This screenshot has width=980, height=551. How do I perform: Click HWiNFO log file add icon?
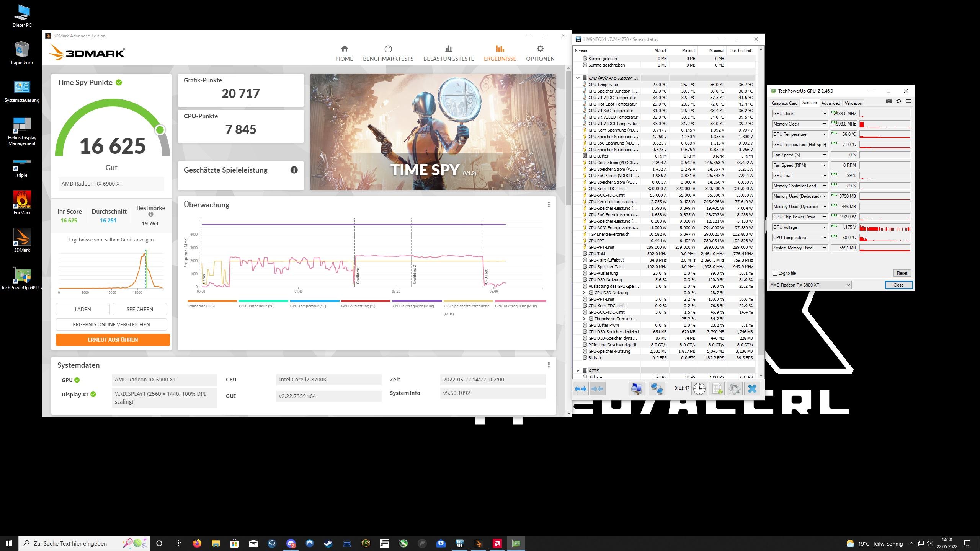[717, 389]
